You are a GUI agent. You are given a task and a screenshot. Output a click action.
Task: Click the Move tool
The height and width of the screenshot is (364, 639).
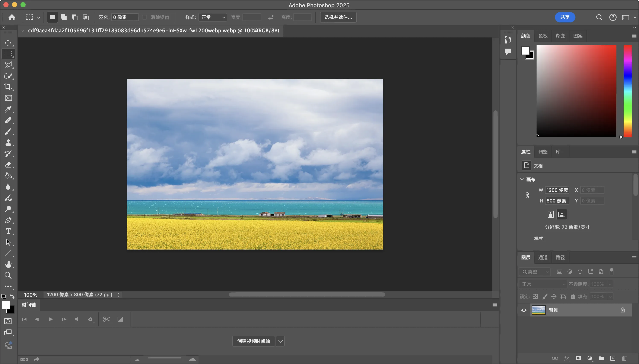8,43
